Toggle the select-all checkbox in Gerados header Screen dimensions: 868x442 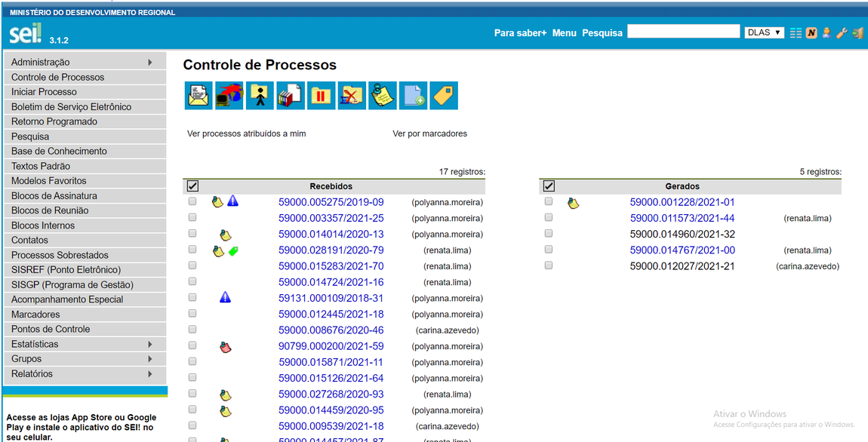549,186
